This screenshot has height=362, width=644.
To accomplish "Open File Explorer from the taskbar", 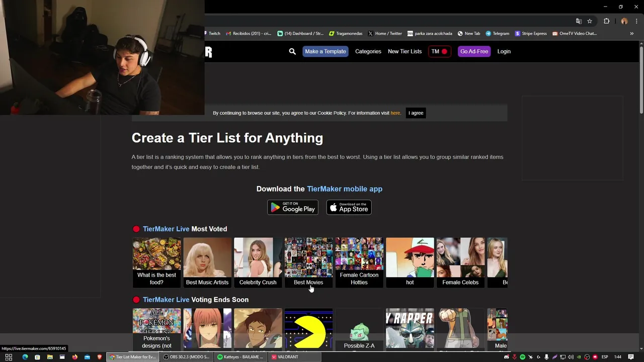I will point(50,357).
